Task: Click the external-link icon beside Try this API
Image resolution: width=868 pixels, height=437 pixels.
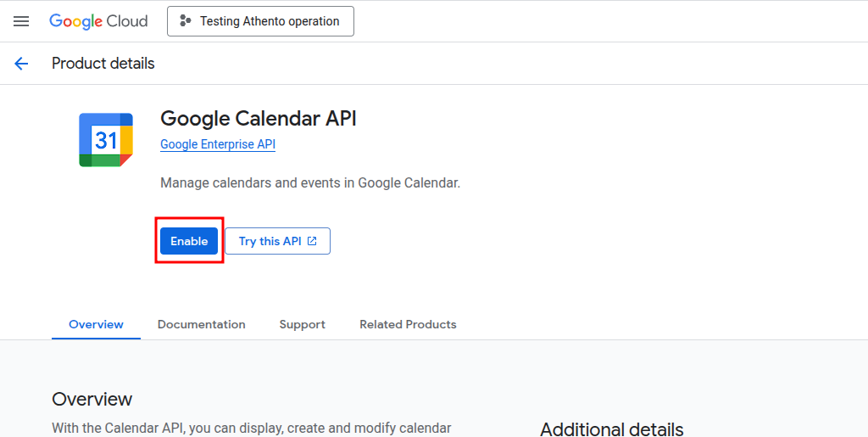Action: (312, 241)
